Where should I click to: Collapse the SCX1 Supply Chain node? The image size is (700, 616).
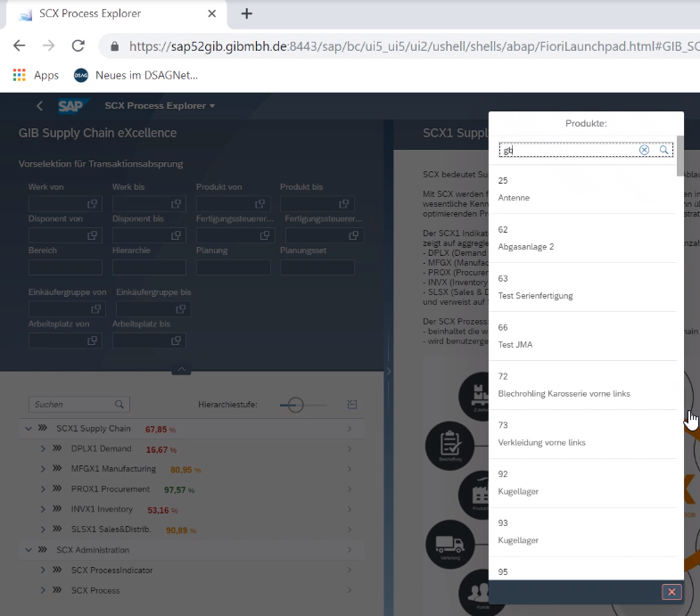pyautogui.click(x=28, y=429)
